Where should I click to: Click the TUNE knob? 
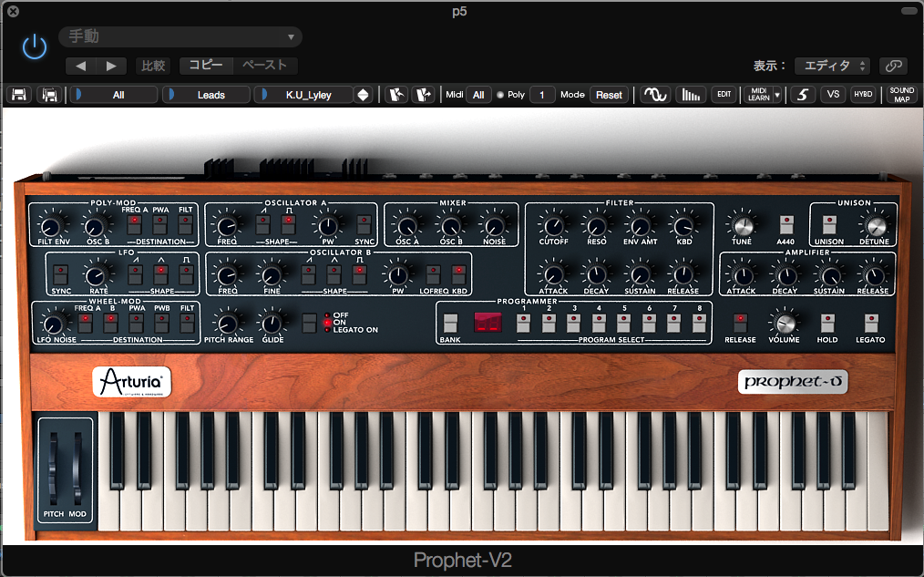pos(743,226)
